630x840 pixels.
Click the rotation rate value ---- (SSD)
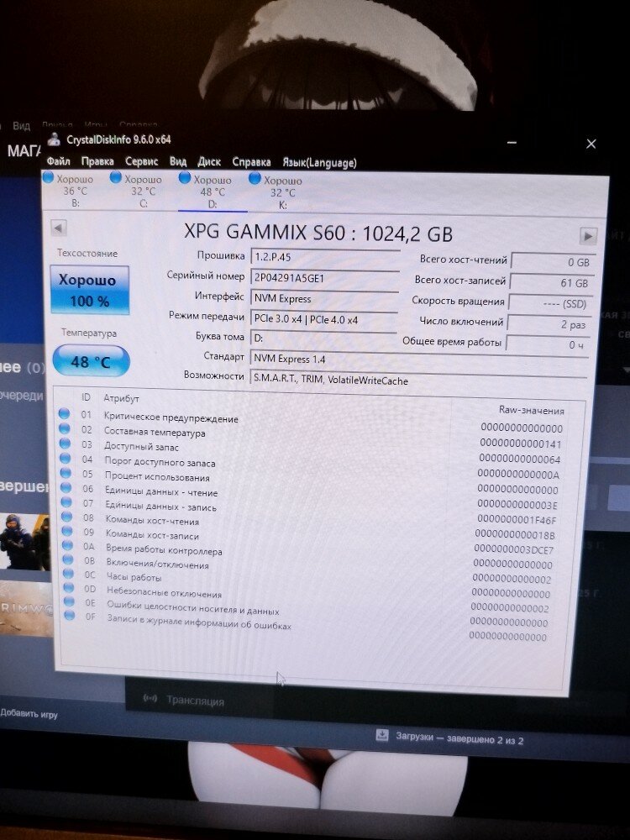pyautogui.click(x=549, y=303)
